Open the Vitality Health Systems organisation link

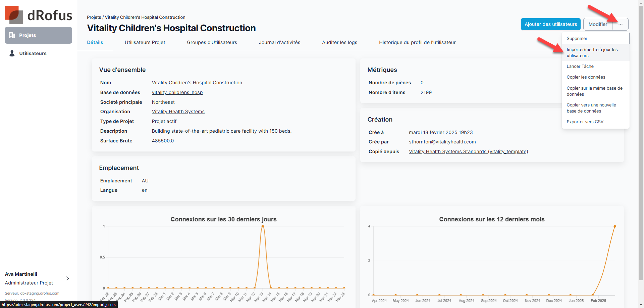[178, 112]
